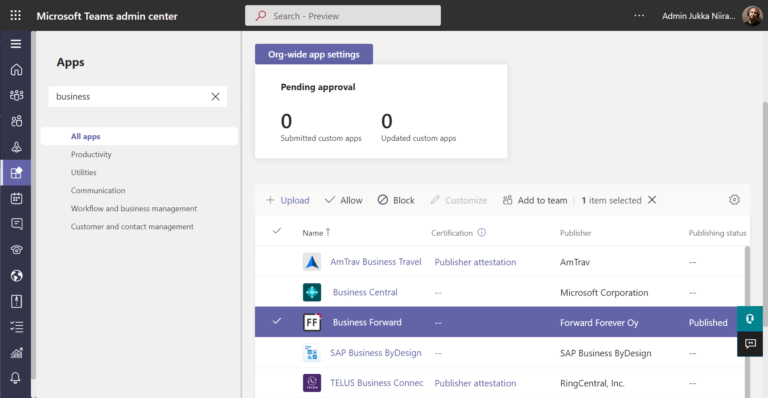Open Planning checklist icon in sidebar

pyautogui.click(x=16, y=327)
